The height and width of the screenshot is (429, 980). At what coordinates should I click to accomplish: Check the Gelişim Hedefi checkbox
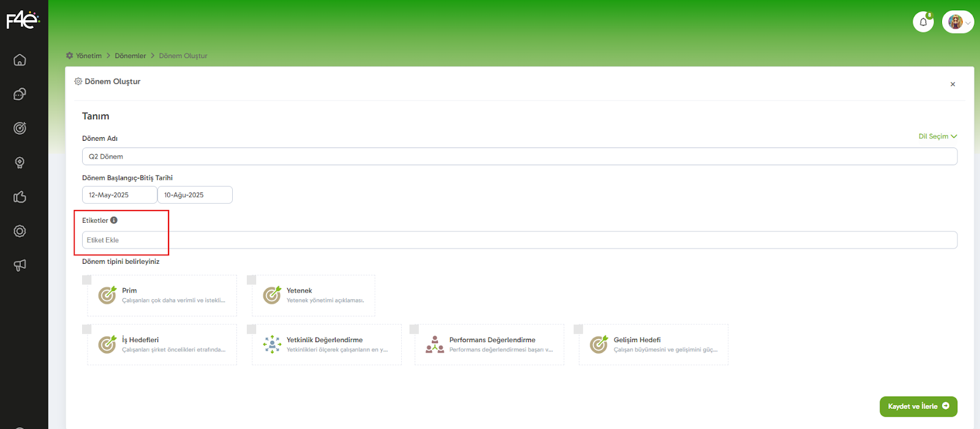[578, 329]
